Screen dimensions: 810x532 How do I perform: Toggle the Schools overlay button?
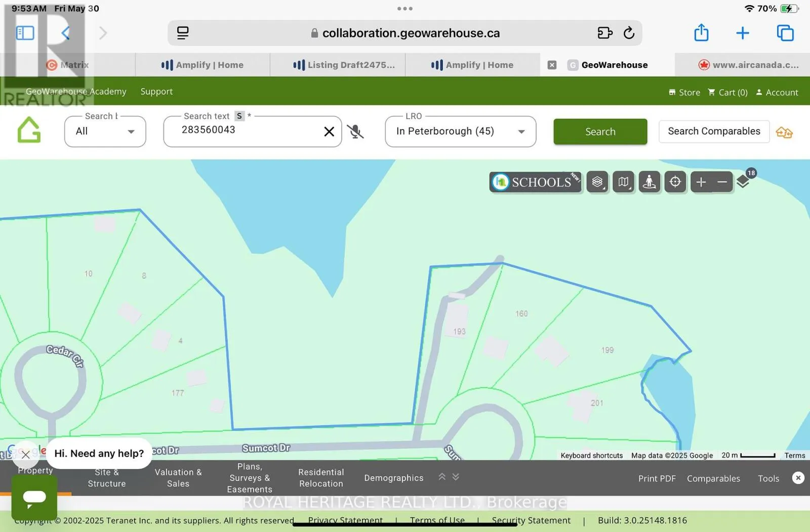[x=535, y=182]
